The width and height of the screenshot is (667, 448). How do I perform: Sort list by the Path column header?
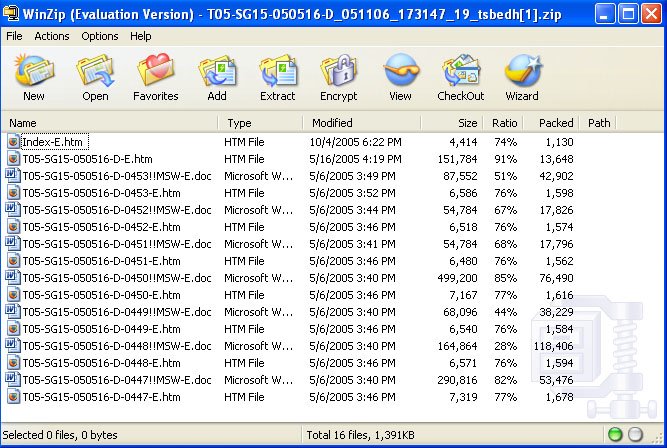tap(598, 123)
